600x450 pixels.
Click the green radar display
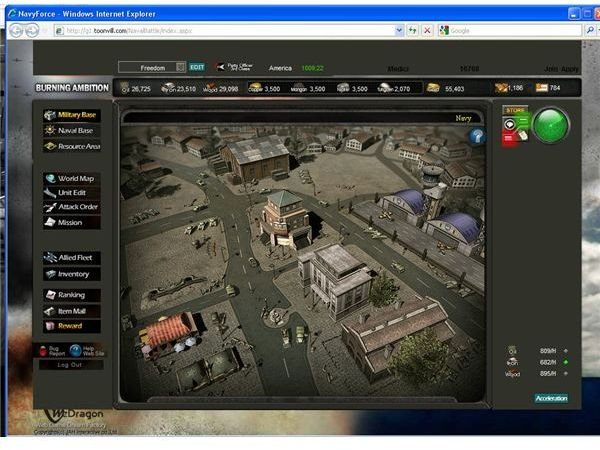coord(551,125)
